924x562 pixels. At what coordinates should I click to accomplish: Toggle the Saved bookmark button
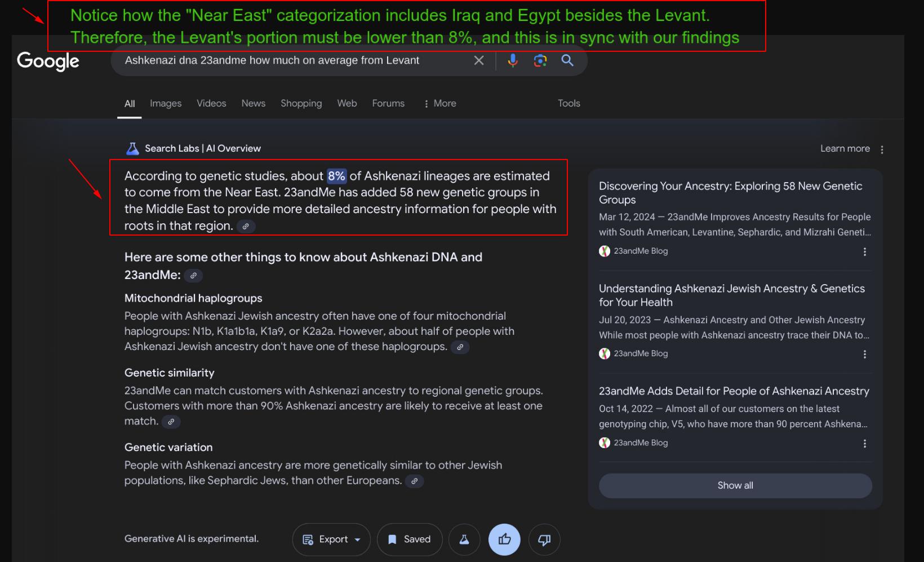pos(410,539)
